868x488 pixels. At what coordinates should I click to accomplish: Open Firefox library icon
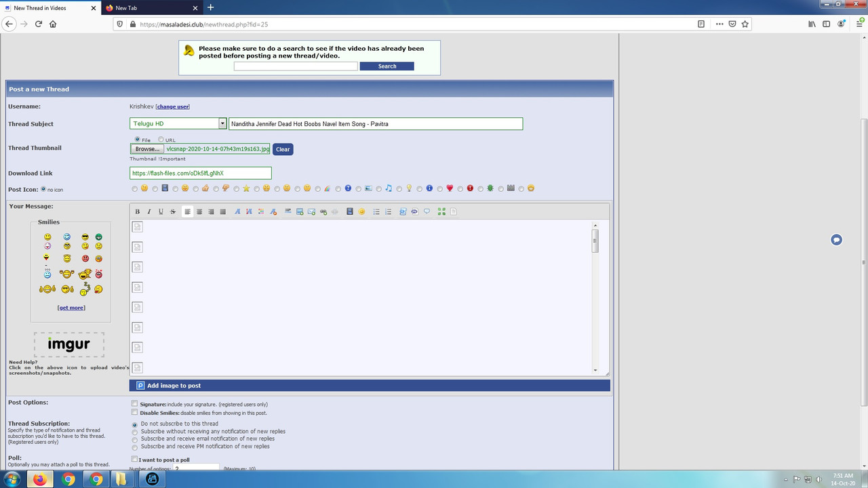tap(812, 24)
